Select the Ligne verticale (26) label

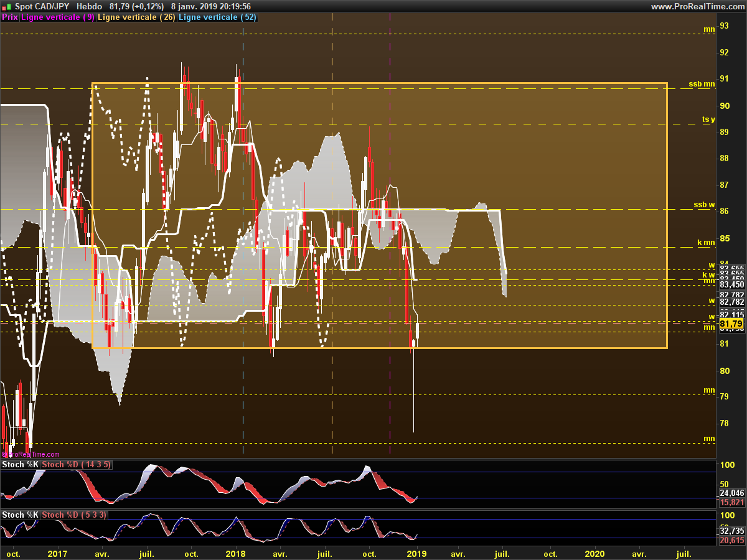click(137, 17)
